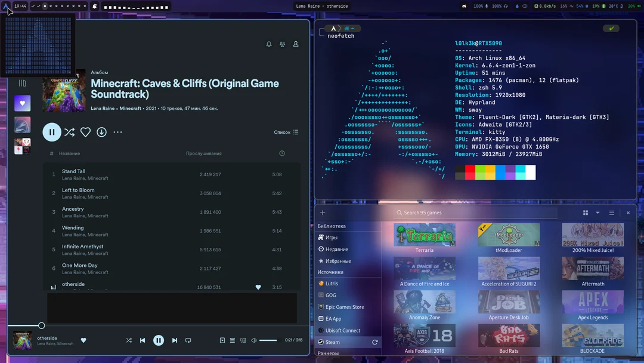Switch to grid view in the game launcher
The height and width of the screenshot is (363, 644).
tap(586, 213)
